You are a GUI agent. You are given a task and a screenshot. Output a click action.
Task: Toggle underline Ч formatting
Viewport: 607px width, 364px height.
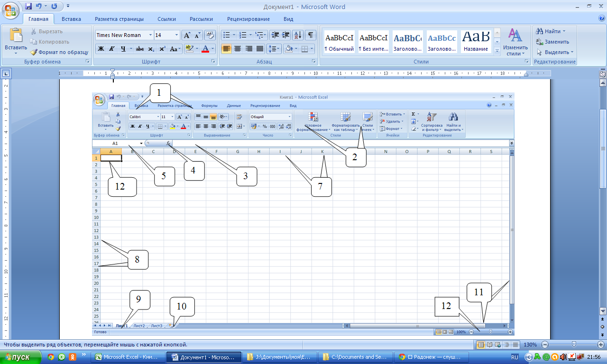123,49
